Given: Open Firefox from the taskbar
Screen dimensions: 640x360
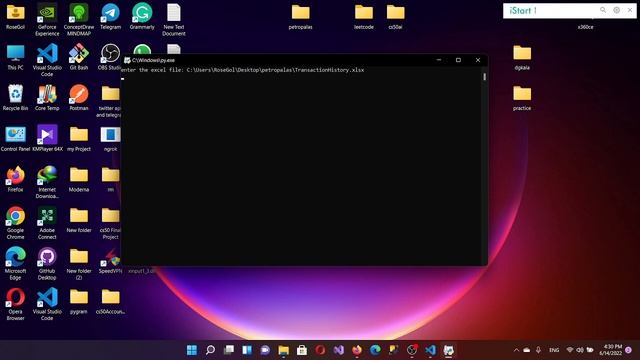Looking at the screenshot, I should tap(357, 350).
